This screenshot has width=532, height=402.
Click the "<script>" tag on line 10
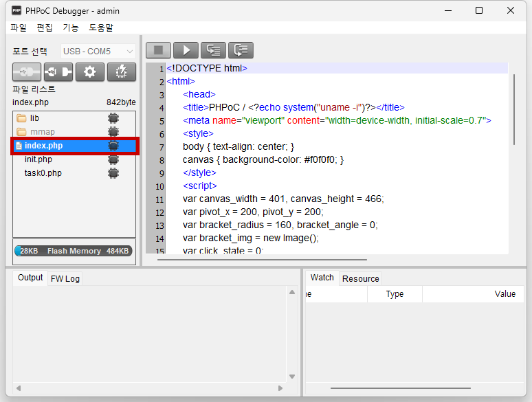point(200,186)
